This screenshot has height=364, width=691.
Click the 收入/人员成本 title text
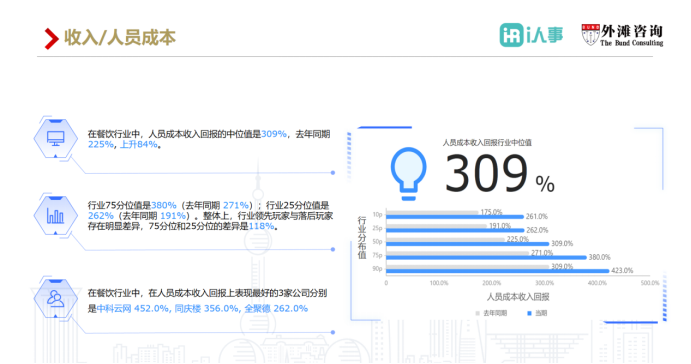click(x=120, y=37)
